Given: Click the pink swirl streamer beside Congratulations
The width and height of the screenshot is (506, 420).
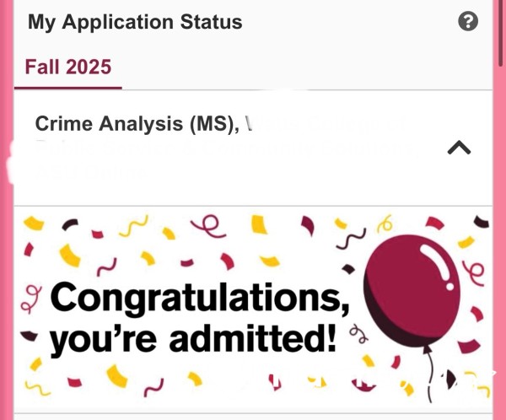Looking at the screenshot, I should 31,299.
